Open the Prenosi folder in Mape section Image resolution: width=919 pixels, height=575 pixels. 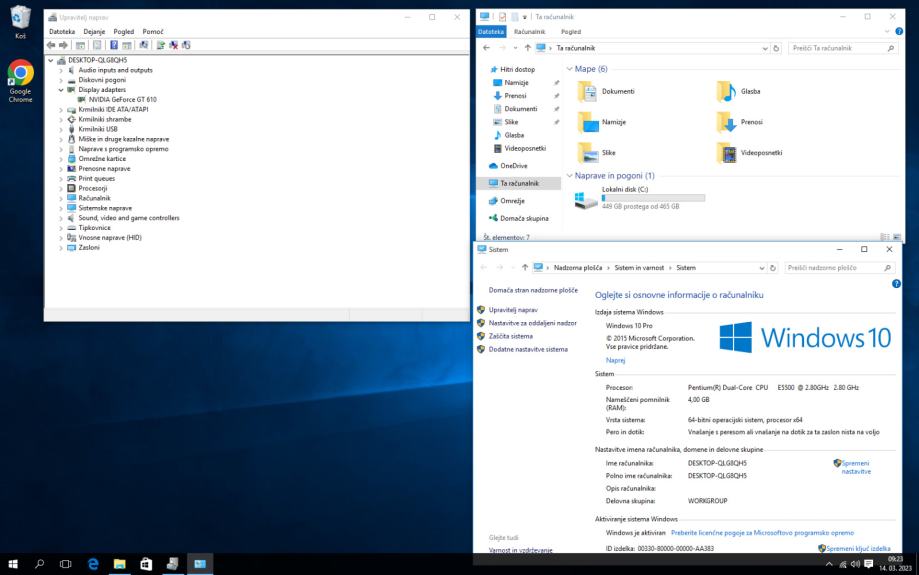coord(740,122)
